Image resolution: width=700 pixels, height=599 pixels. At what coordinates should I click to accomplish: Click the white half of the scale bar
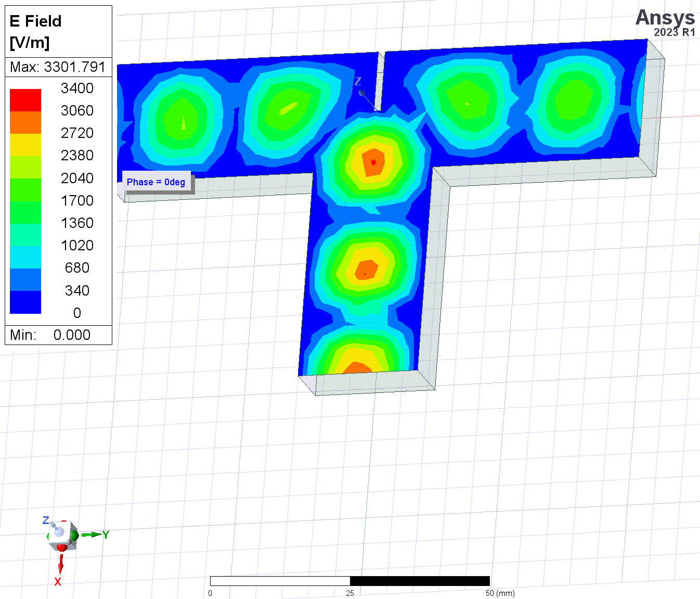[x=280, y=581]
